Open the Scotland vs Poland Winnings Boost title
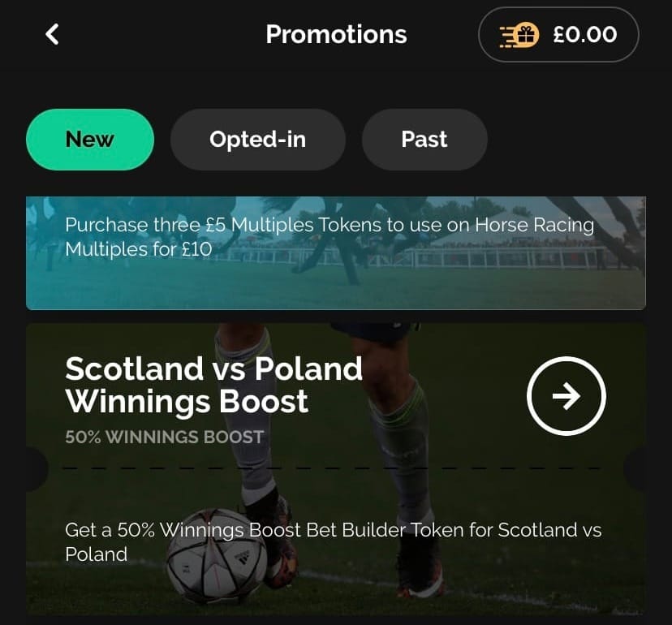 (214, 385)
